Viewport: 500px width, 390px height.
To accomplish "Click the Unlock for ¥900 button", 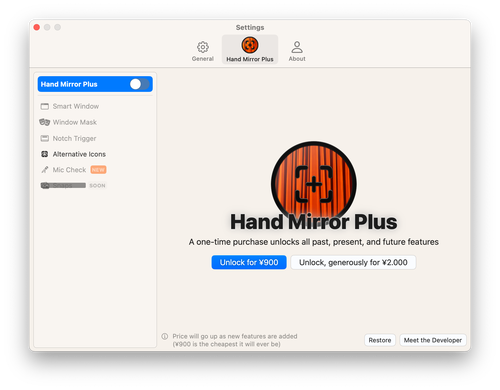I will [x=249, y=262].
